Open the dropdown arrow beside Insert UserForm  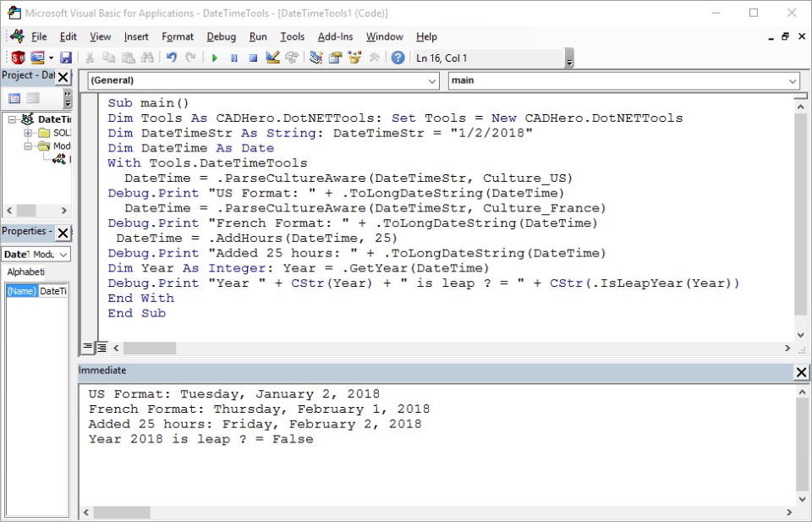pyautogui.click(x=52, y=58)
